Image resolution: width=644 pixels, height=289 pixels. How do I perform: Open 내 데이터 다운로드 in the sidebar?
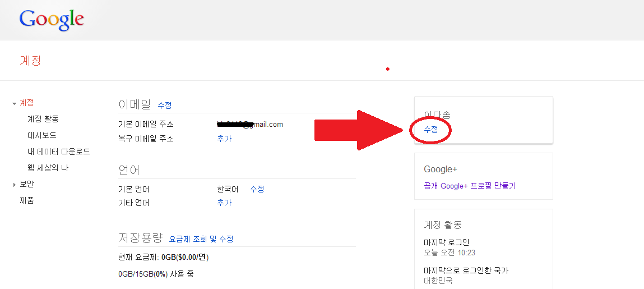[x=59, y=152]
